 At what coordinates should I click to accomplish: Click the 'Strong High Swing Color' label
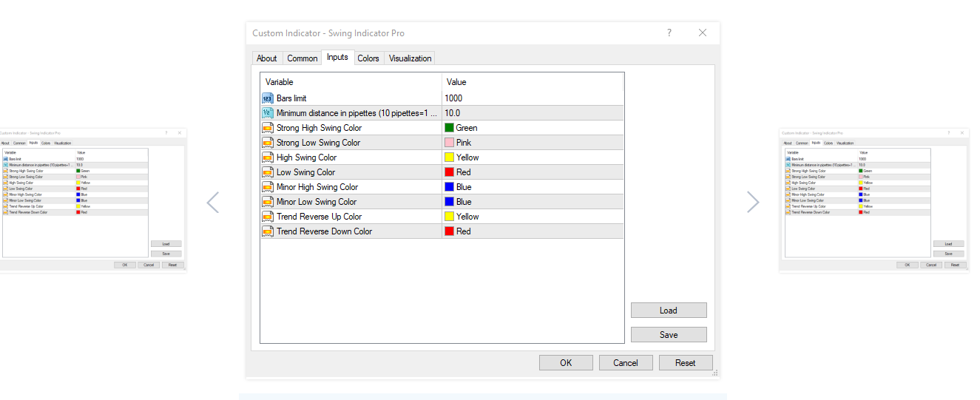tap(319, 128)
